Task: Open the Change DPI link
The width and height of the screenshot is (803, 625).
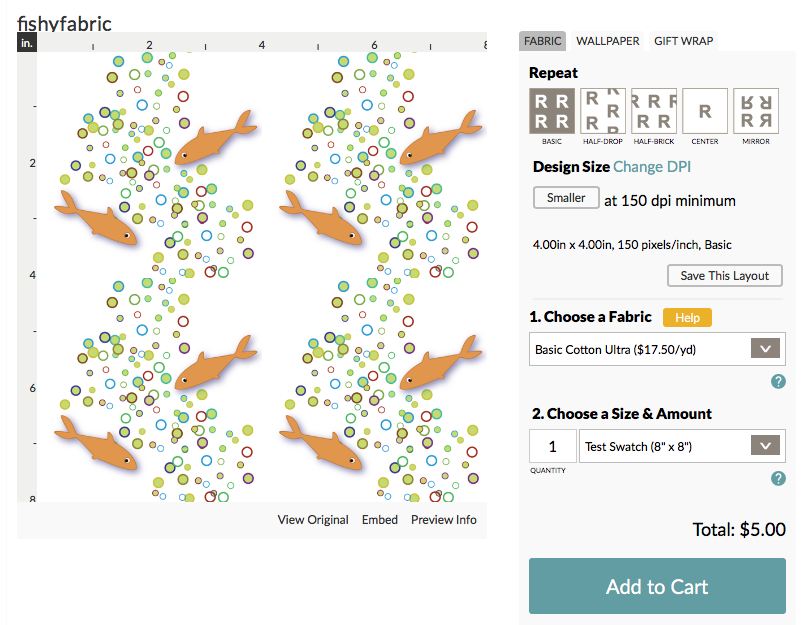Action: click(651, 167)
